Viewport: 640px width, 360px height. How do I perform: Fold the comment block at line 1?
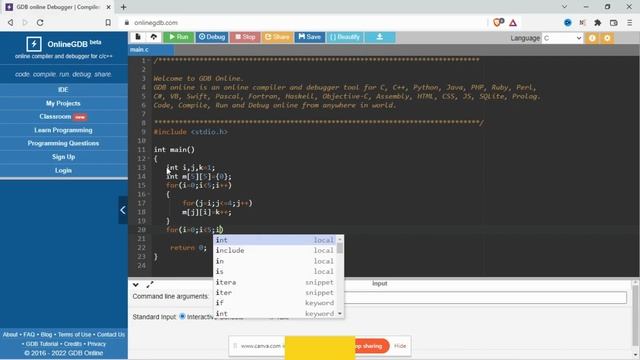coord(149,61)
